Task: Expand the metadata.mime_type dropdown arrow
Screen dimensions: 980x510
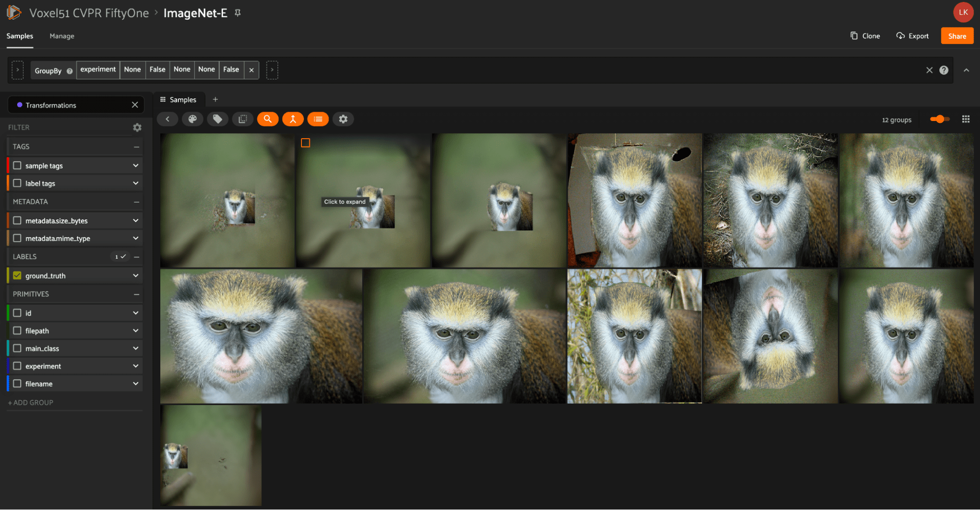Action: (x=136, y=238)
